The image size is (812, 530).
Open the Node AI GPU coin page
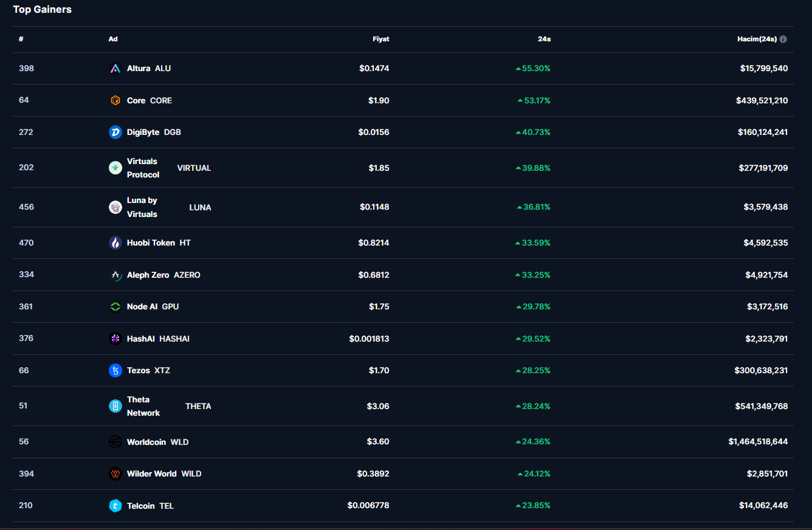(x=153, y=307)
